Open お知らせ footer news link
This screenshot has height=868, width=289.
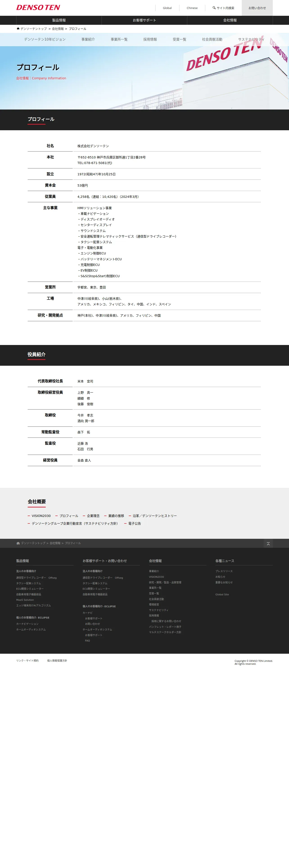(220, 577)
